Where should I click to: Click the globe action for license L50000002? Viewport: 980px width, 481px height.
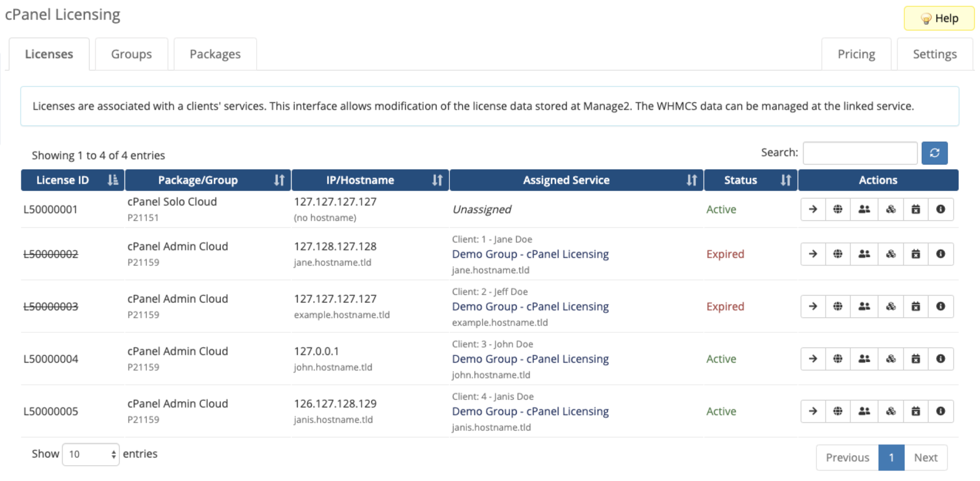838,254
